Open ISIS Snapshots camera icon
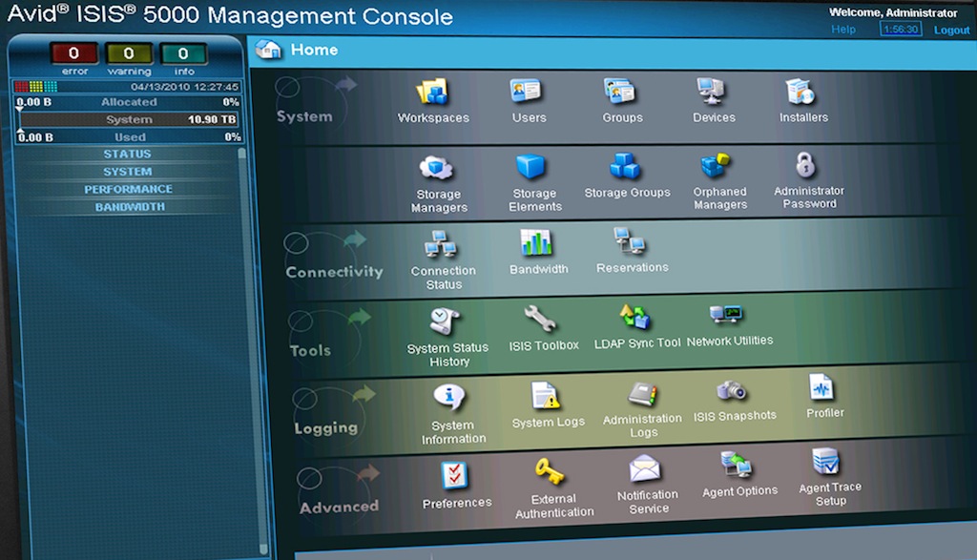Viewport: 977px width, 560px height. click(x=733, y=390)
